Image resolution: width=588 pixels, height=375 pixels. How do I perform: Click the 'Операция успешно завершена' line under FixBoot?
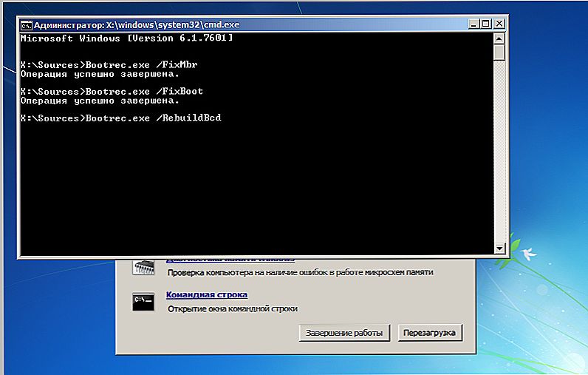pyautogui.click(x=100, y=101)
